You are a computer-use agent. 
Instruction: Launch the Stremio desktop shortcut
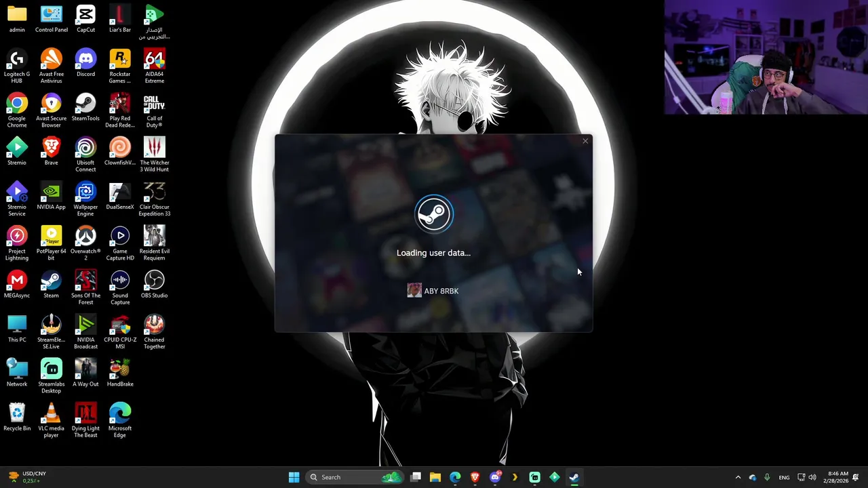(x=17, y=152)
